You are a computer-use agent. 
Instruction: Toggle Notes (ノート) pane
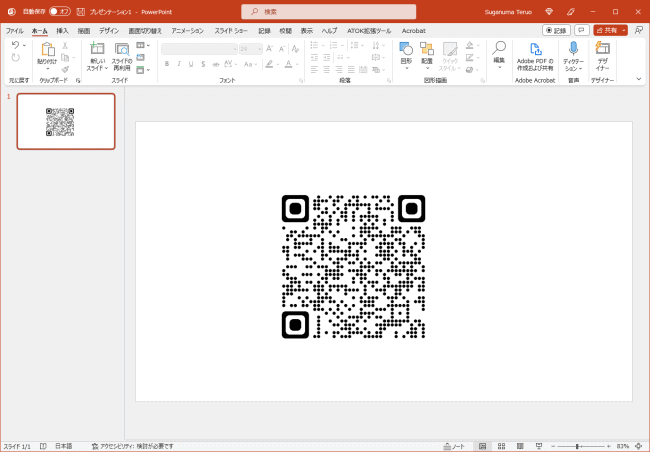click(454, 446)
